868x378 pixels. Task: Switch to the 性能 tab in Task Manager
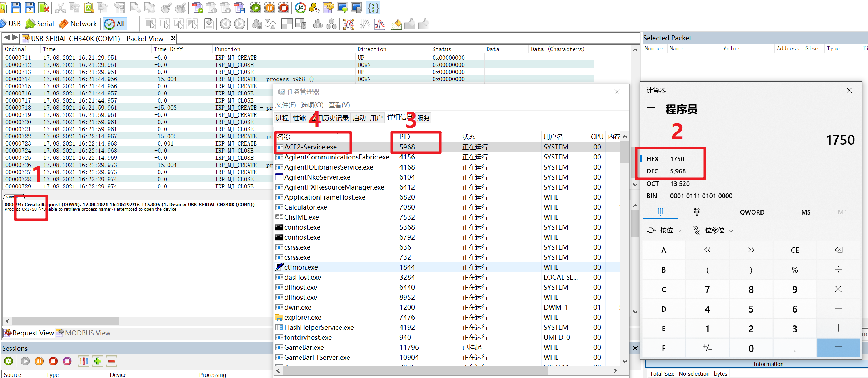299,118
